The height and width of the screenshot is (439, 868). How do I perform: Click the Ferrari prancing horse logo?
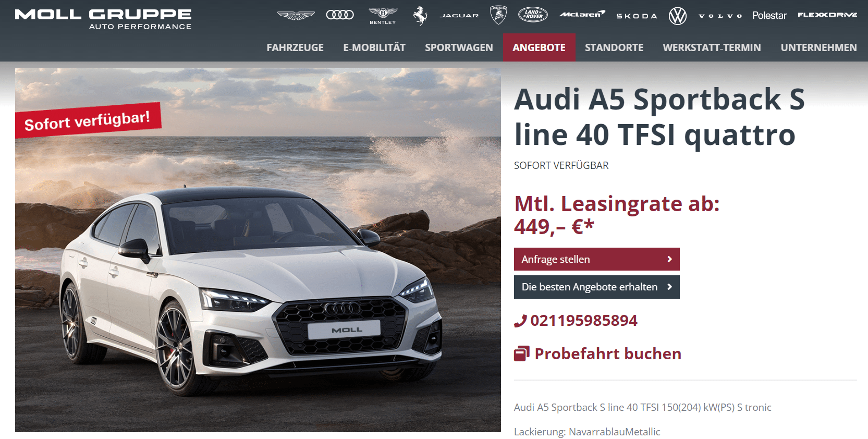tap(420, 16)
